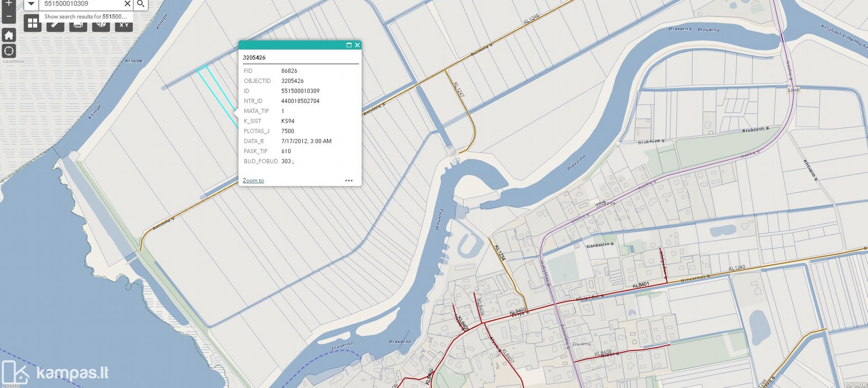Select 'Show search results for 551500...' suggestion
868x388 pixels.
point(85,16)
